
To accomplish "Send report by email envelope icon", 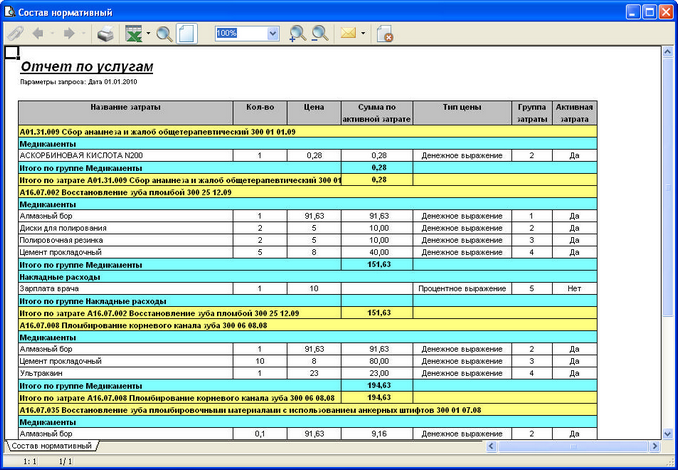I will pos(348,33).
